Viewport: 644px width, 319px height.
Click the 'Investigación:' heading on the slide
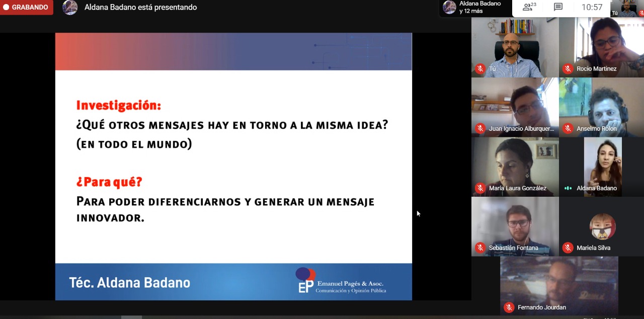(119, 105)
